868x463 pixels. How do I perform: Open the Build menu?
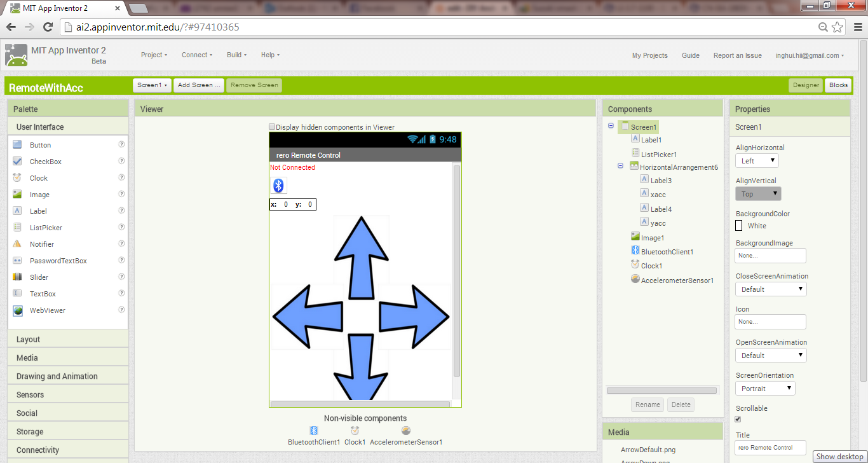[x=236, y=55]
